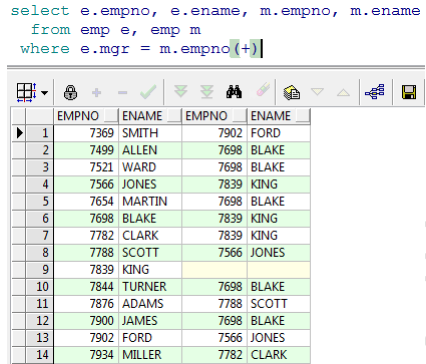Click 7566 in the JONES employee row
426x364 pixels.
click(86, 184)
